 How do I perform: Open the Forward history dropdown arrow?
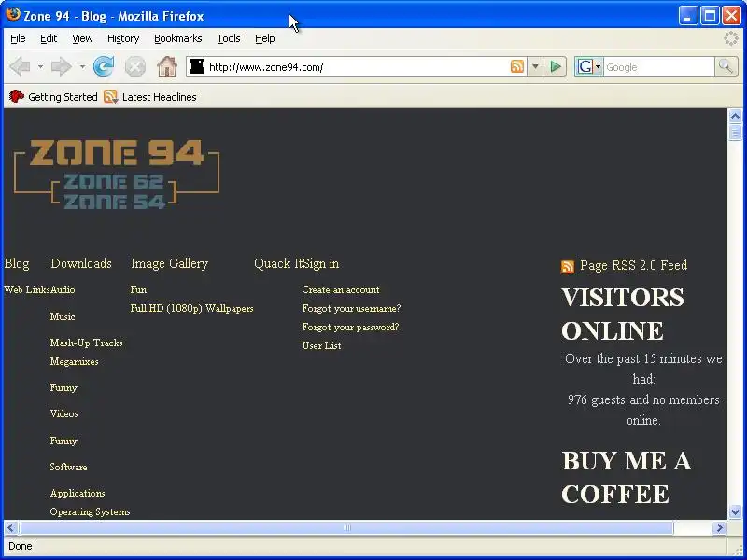point(82,66)
